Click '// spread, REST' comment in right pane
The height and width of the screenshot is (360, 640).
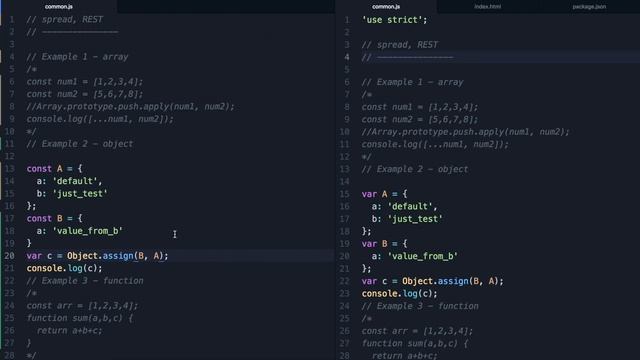[400, 45]
